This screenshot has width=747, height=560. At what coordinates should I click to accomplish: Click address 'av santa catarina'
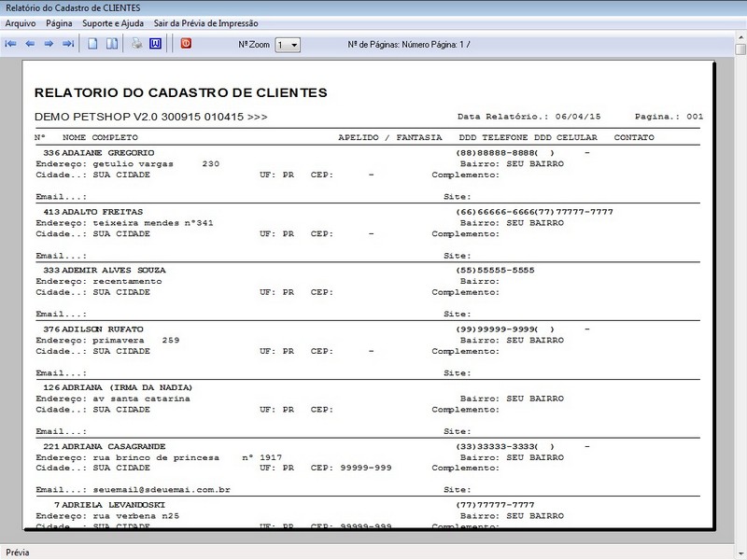141,399
